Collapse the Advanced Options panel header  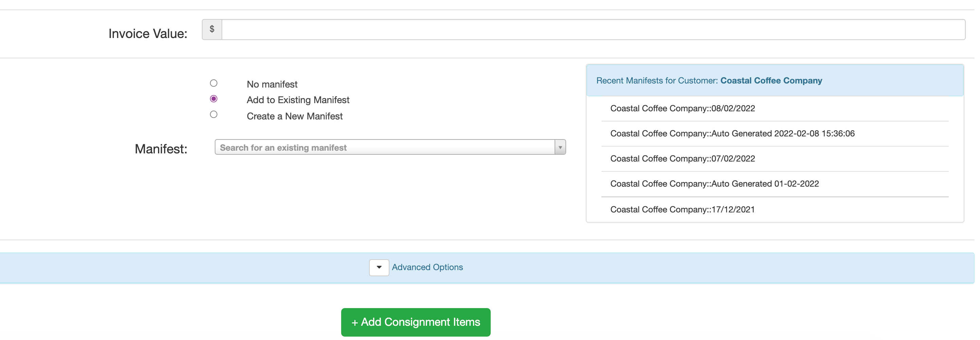click(427, 267)
